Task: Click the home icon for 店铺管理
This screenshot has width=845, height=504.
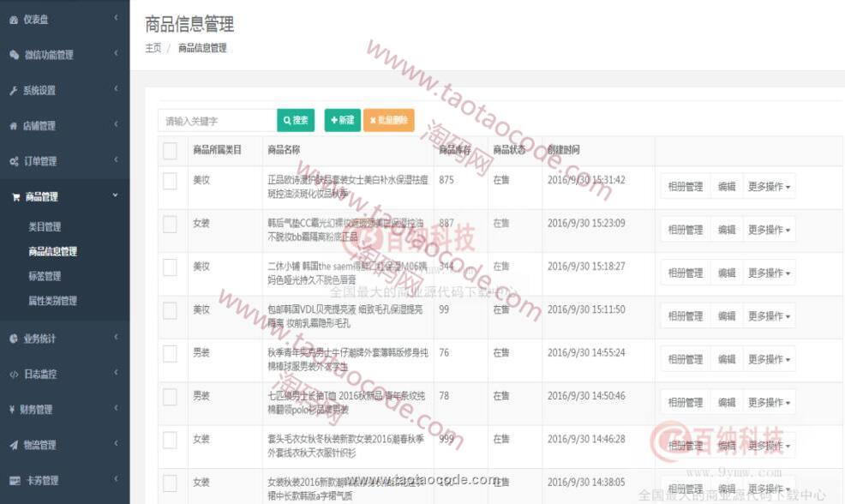Action: pos(14,126)
